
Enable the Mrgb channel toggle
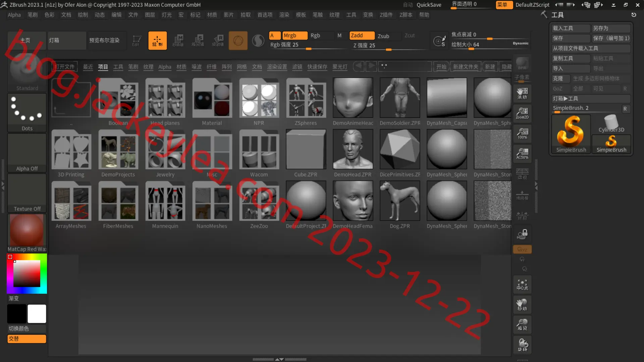(295, 36)
